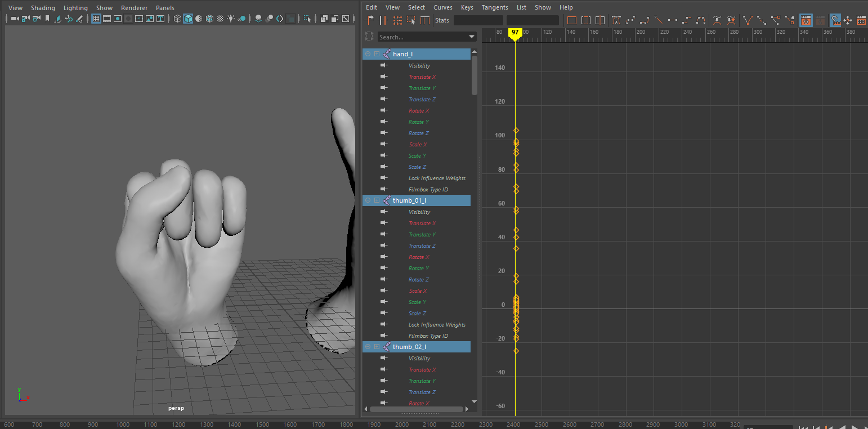Click the Lock Tangent Weight icon
Viewport: 868px width, 429px height.
click(790, 20)
